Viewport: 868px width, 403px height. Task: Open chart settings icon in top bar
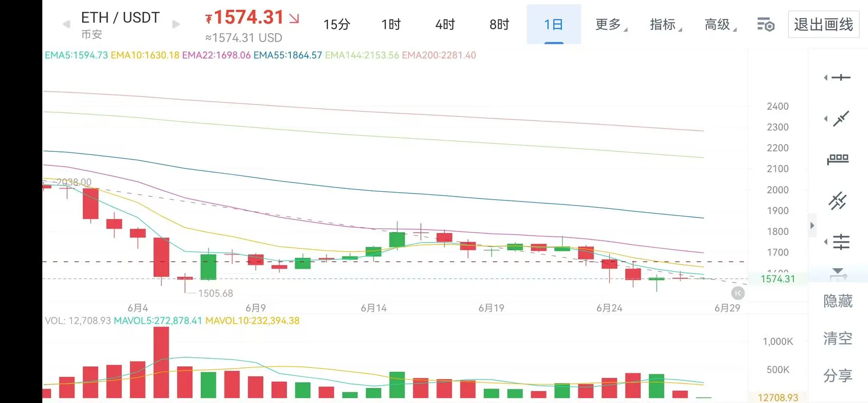click(766, 24)
